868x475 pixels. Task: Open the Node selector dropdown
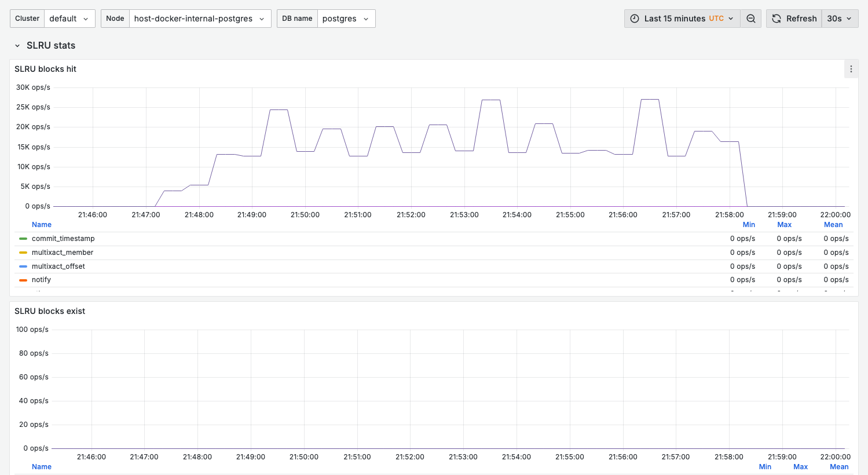(200, 18)
